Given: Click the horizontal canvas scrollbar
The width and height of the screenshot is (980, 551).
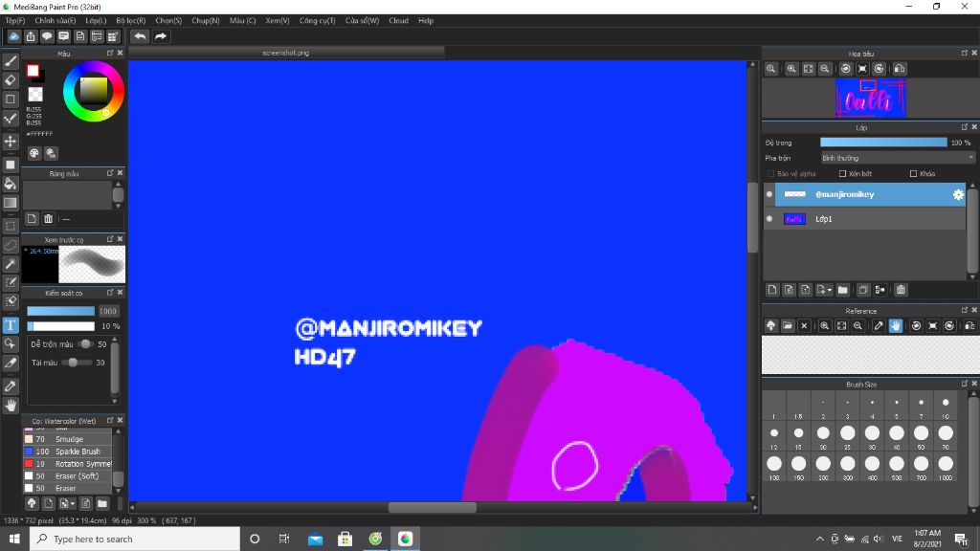Looking at the screenshot, I should (433, 507).
